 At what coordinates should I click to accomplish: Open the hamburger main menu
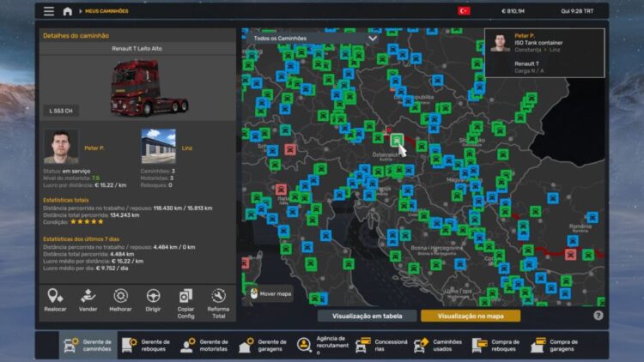tap(49, 11)
